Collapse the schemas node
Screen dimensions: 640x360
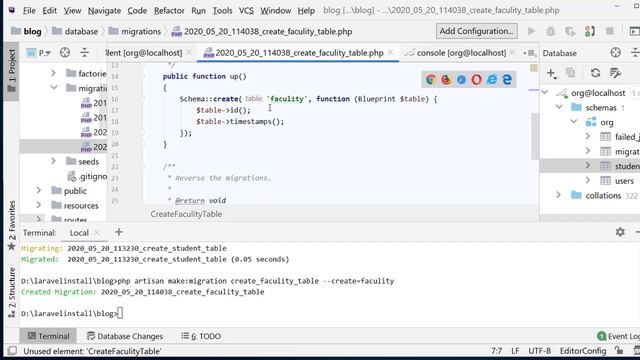point(559,107)
